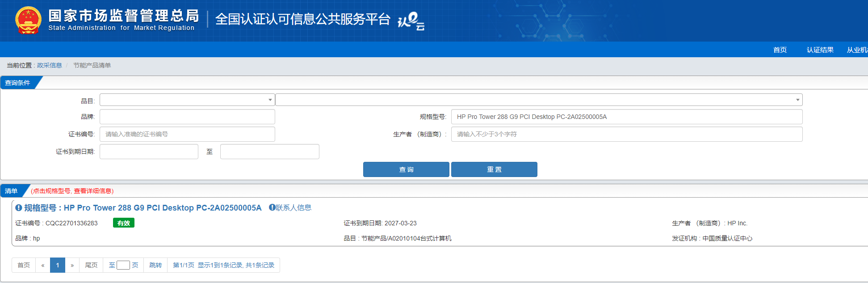
Task: Focus the page number box in pagination
Action: 123,265
